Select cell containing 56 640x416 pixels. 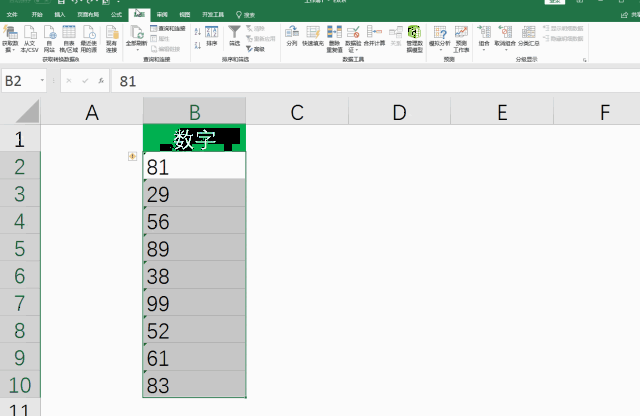click(194, 220)
